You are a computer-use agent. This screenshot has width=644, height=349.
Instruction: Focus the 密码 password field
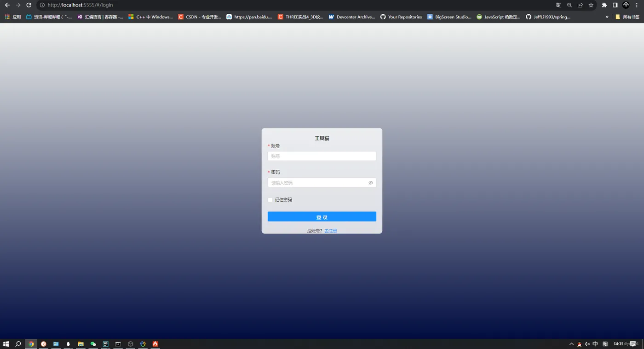click(x=322, y=183)
